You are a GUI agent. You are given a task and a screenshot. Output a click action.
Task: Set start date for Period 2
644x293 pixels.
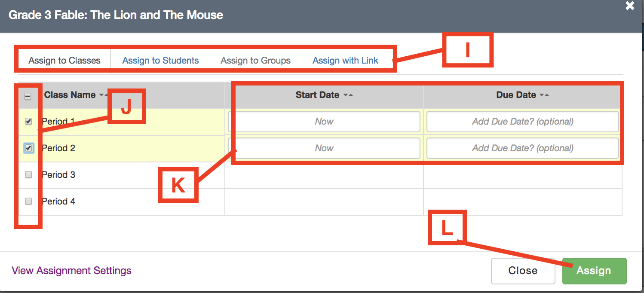[324, 148]
